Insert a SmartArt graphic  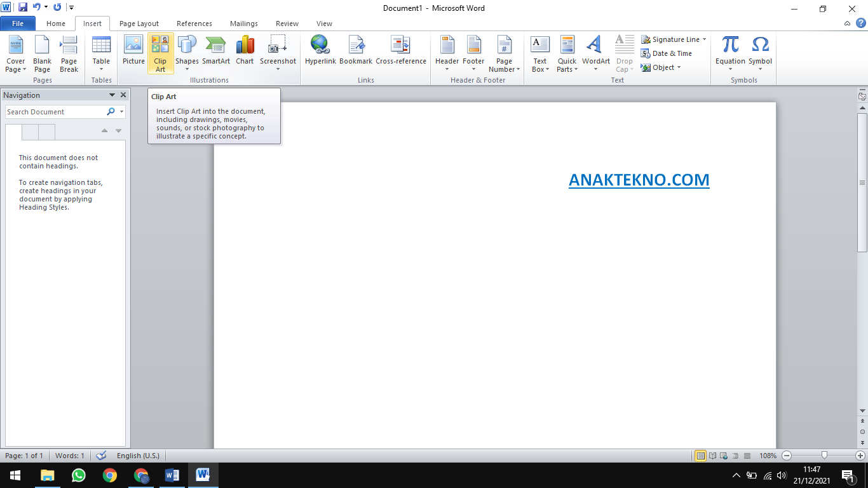tap(216, 54)
